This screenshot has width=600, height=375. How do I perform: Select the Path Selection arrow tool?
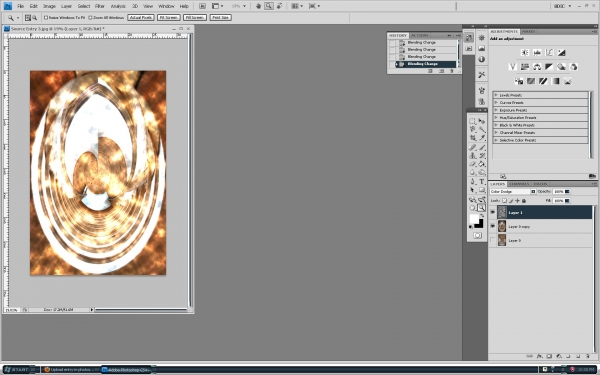coord(473,190)
